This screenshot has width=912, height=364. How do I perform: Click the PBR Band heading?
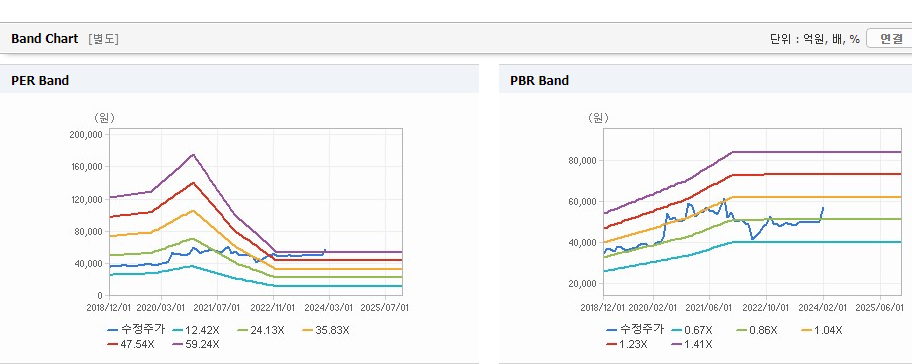pos(539,81)
